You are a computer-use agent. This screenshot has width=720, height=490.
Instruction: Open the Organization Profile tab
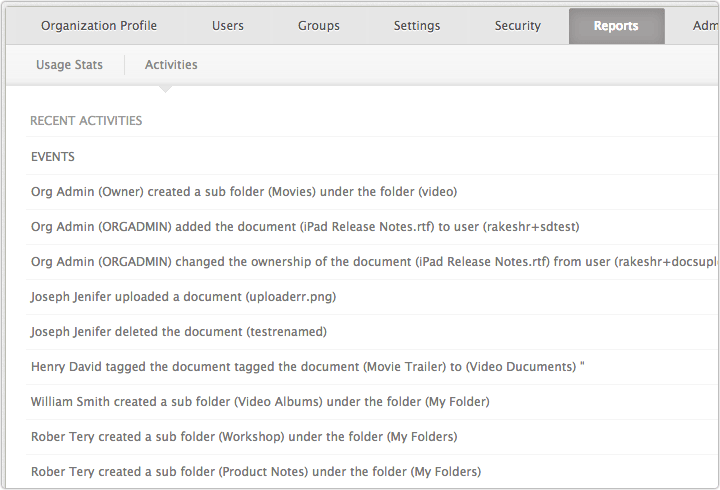tap(99, 26)
